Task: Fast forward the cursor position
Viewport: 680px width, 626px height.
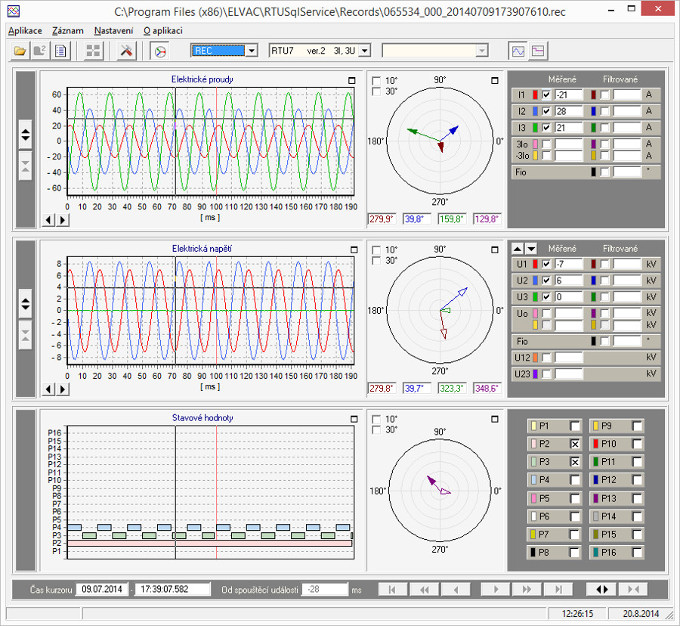Action: tap(526, 590)
